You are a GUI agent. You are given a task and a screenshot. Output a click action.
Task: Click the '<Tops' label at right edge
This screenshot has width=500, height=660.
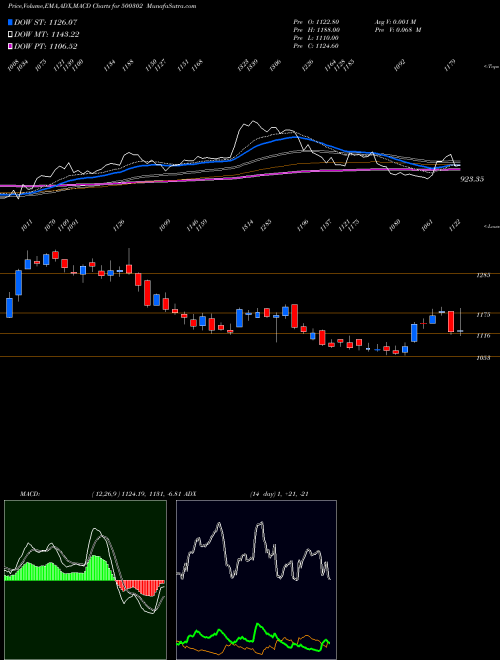pyautogui.click(x=491, y=67)
